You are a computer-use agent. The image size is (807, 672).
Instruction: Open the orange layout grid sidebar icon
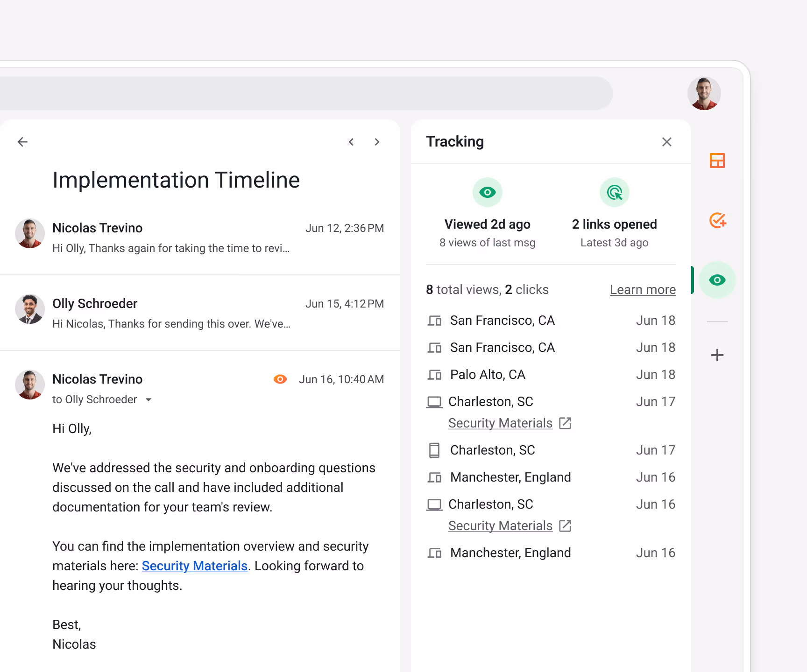tap(717, 161)
